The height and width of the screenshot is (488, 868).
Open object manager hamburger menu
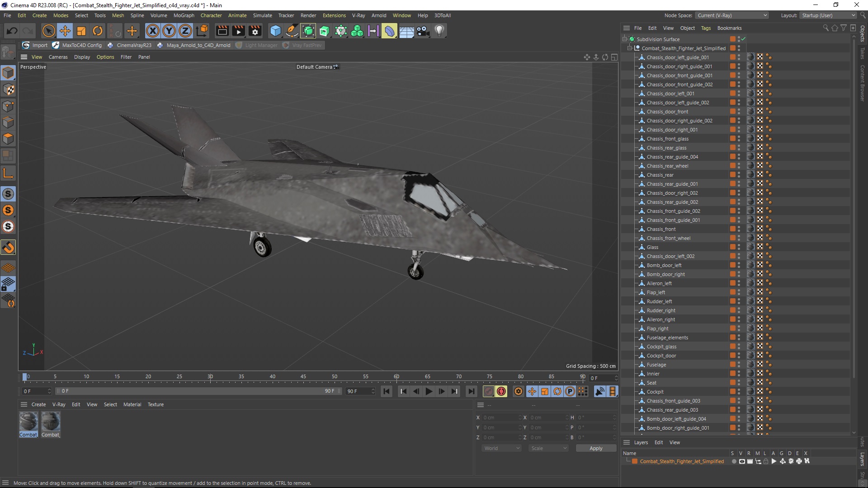pyautogui.click(x=627, y=28)
